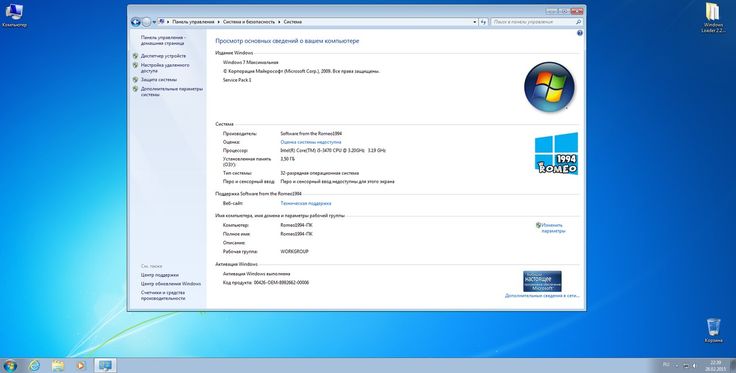Click the Forward navigation arrow

click(x=146, y=22)
